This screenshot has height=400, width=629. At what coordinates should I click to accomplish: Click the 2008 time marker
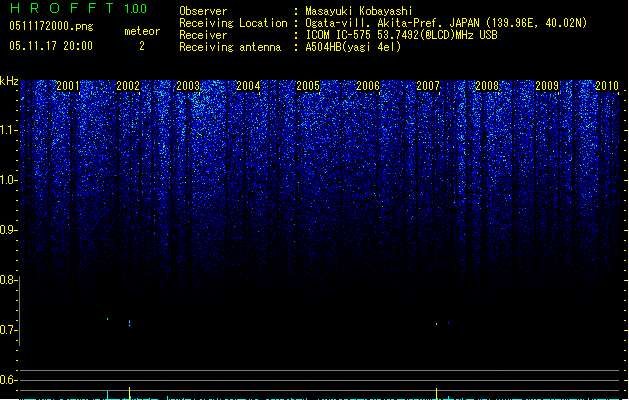click(487, 85)
